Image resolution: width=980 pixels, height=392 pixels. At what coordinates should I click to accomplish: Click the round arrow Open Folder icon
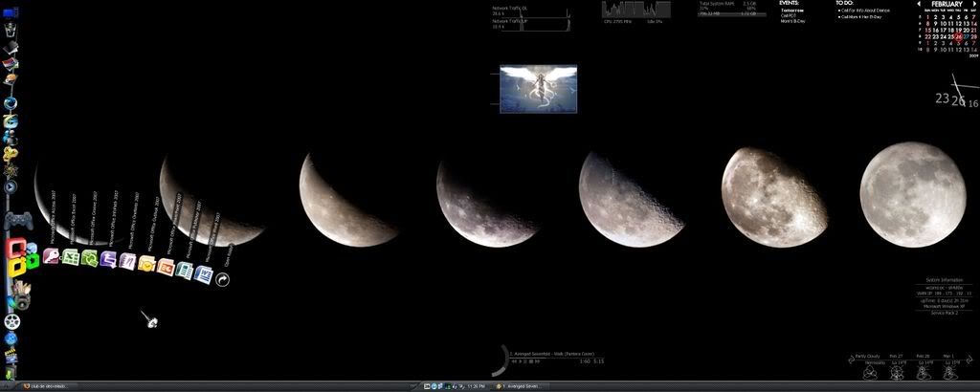(222, 279)
